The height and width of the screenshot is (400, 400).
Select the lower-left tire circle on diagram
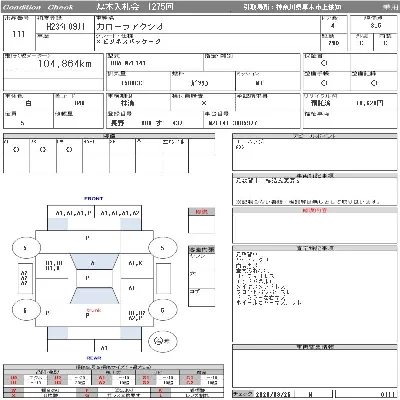tap(26, 310)
